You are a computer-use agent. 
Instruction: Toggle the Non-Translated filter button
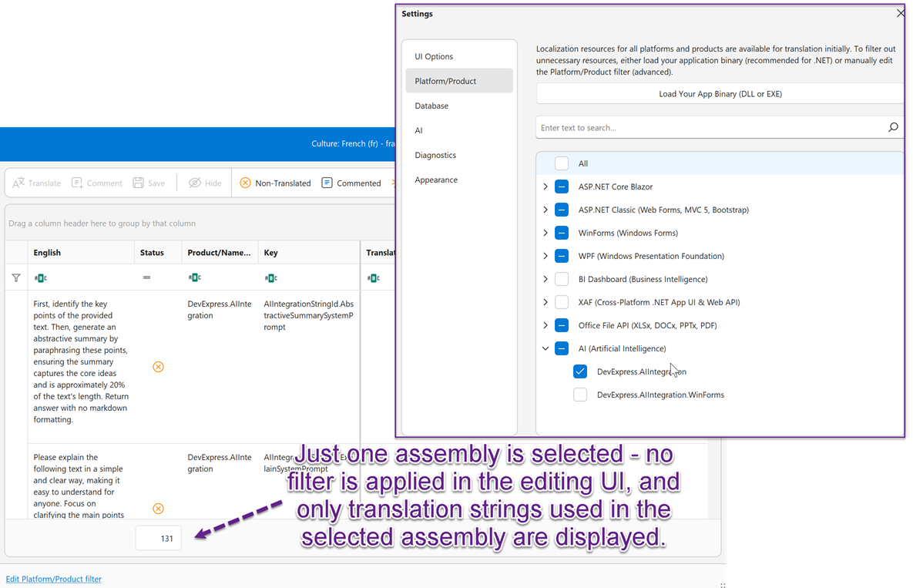pos(275,183)
